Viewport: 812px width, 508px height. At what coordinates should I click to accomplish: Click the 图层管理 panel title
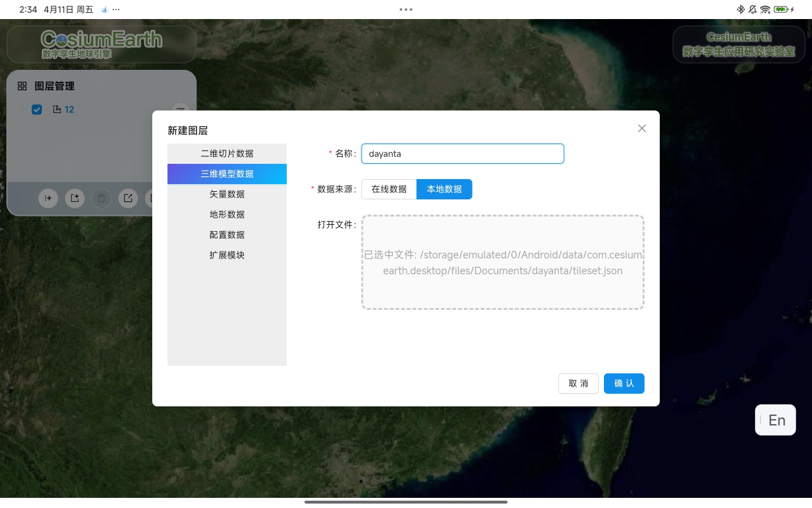(55, 86)
